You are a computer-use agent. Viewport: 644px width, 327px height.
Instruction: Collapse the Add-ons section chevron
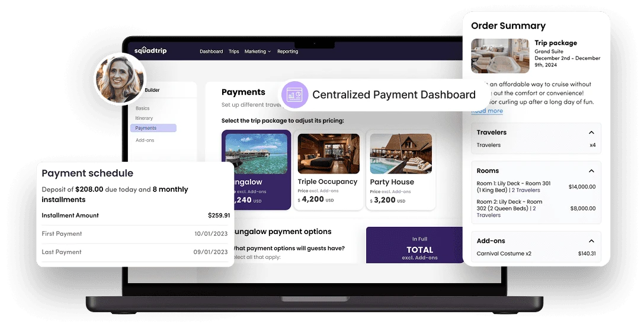tap(591, 241)
